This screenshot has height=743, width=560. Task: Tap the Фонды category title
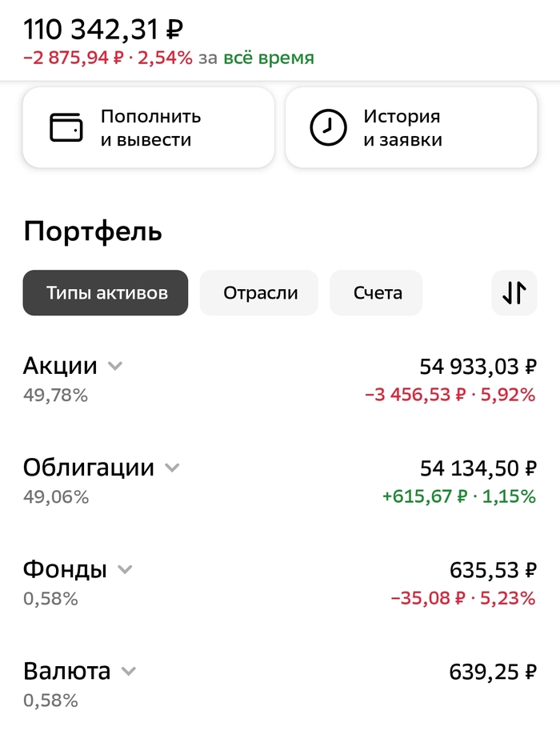click(x=65, y=569)
